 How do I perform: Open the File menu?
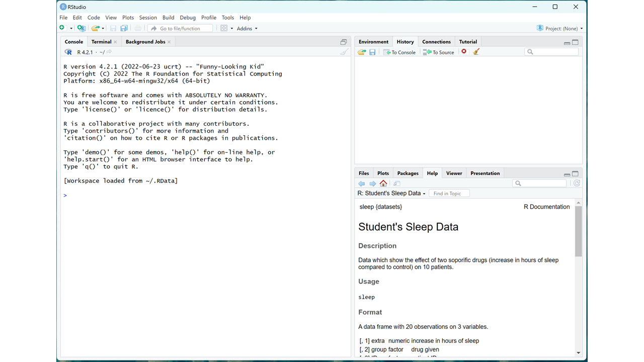[63, 18]
